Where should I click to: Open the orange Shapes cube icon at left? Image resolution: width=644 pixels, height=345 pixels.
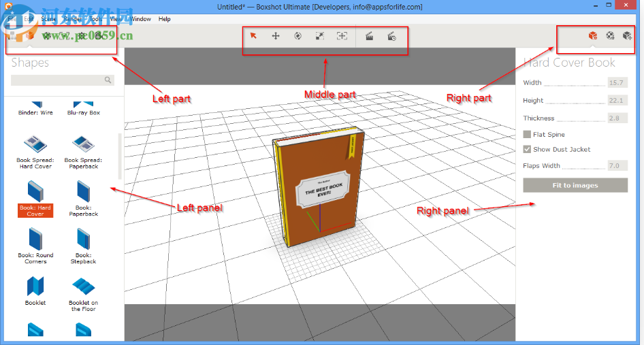pos(29,36)
